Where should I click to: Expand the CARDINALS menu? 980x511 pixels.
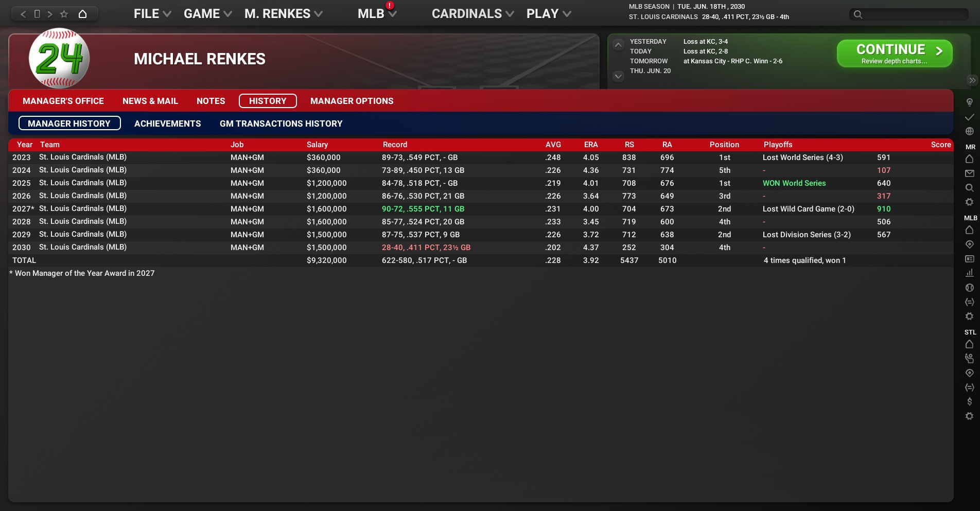(x=473, y=14)
